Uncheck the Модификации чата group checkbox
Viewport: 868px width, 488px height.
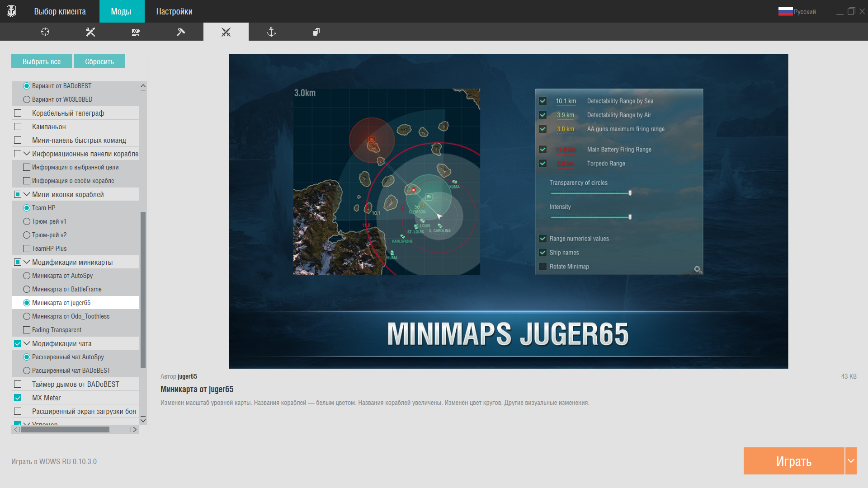click(x=18, y=343)
